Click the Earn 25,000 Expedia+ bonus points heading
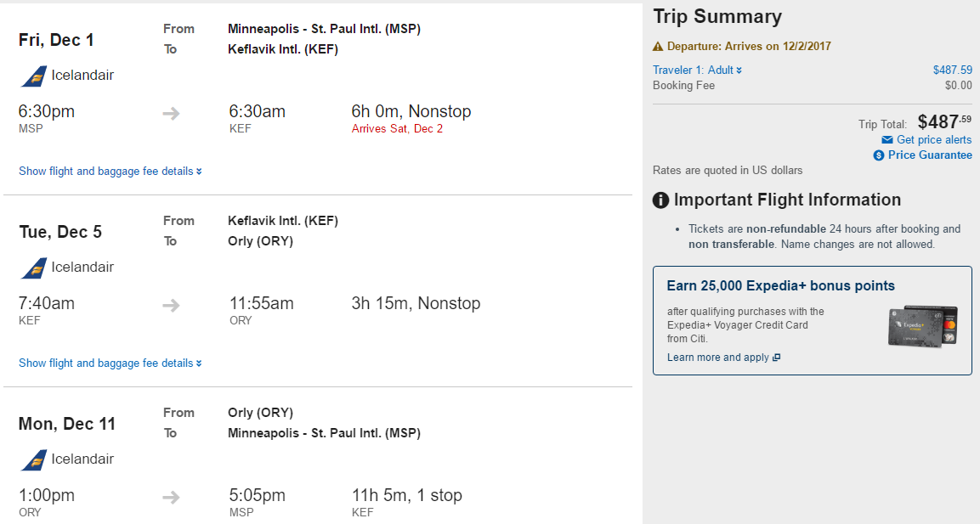 point(780,286)
